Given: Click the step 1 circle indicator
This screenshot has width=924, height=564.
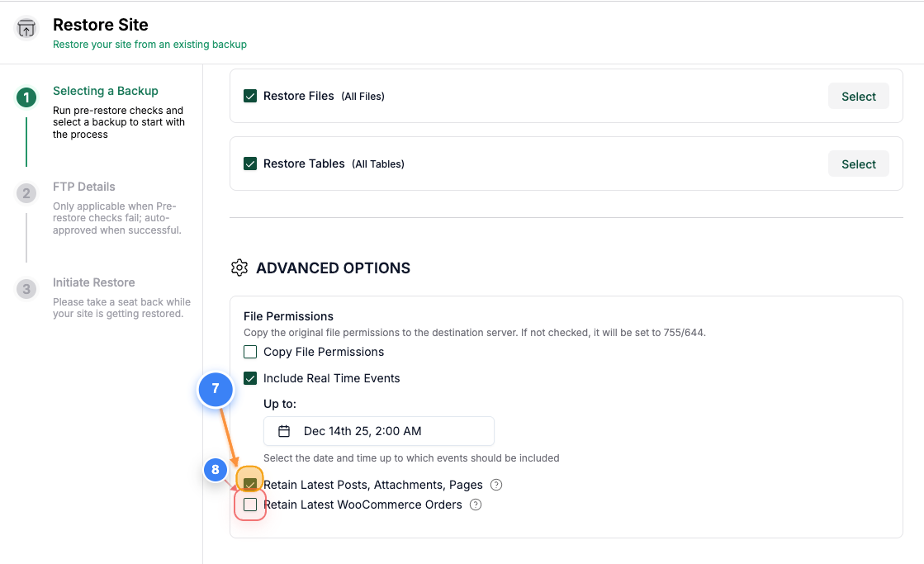Looking at the screenshot, I should [x=26, y=97].
